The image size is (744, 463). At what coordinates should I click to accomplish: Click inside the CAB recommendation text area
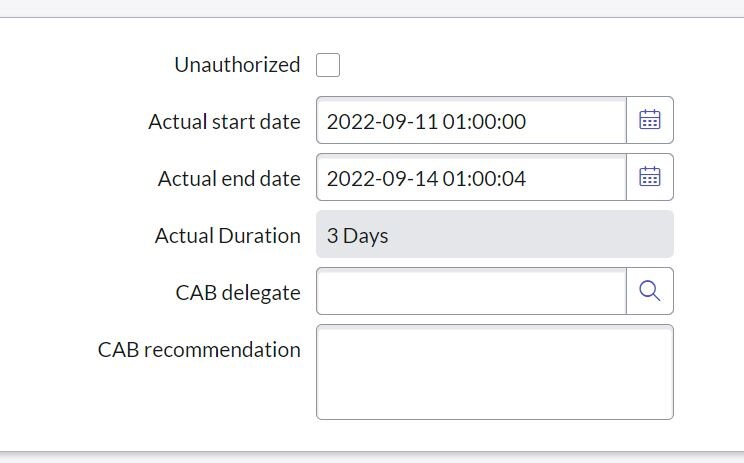[494, 372]
